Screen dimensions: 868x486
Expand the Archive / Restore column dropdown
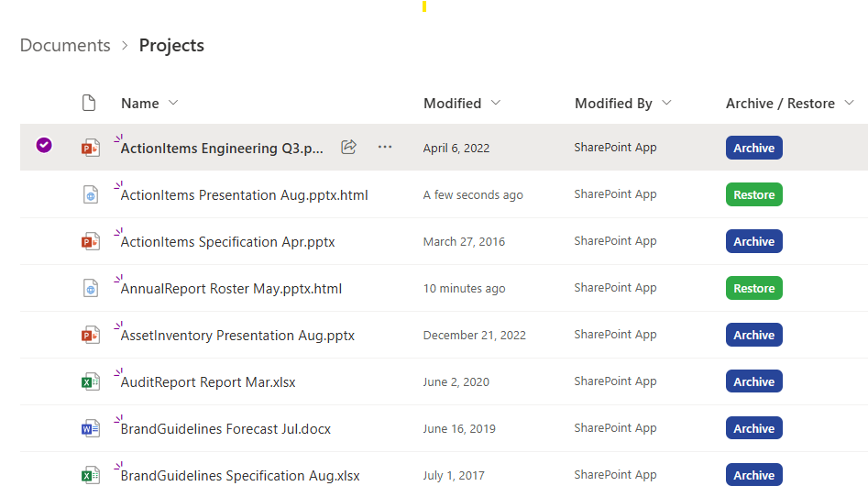849,103
